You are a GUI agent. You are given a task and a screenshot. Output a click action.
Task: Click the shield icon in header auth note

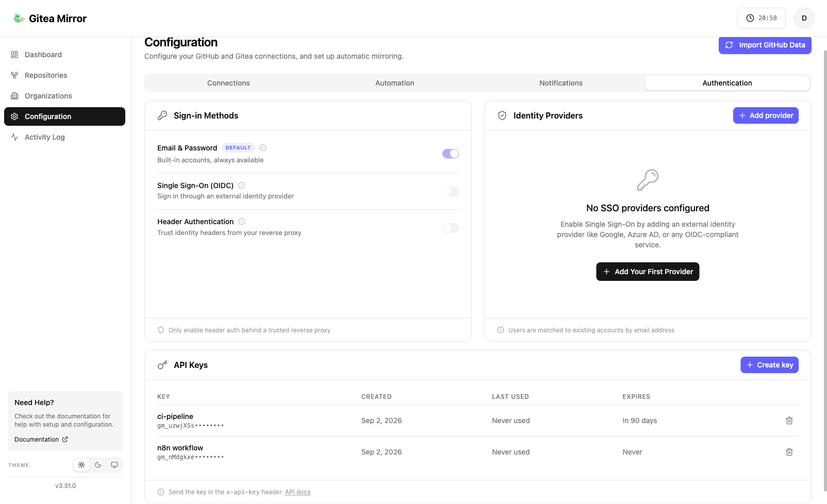click(x=161, y=330)
